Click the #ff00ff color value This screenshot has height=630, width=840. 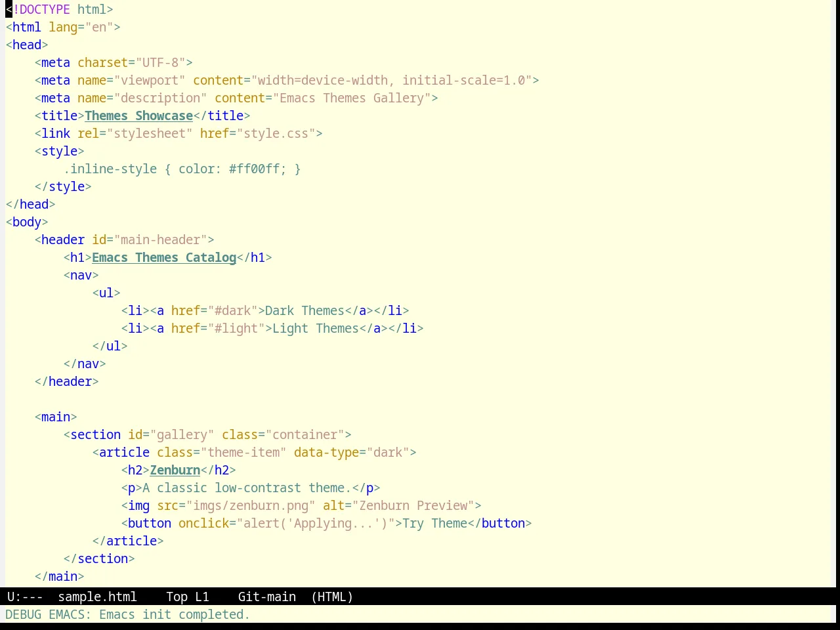(254, 169)
